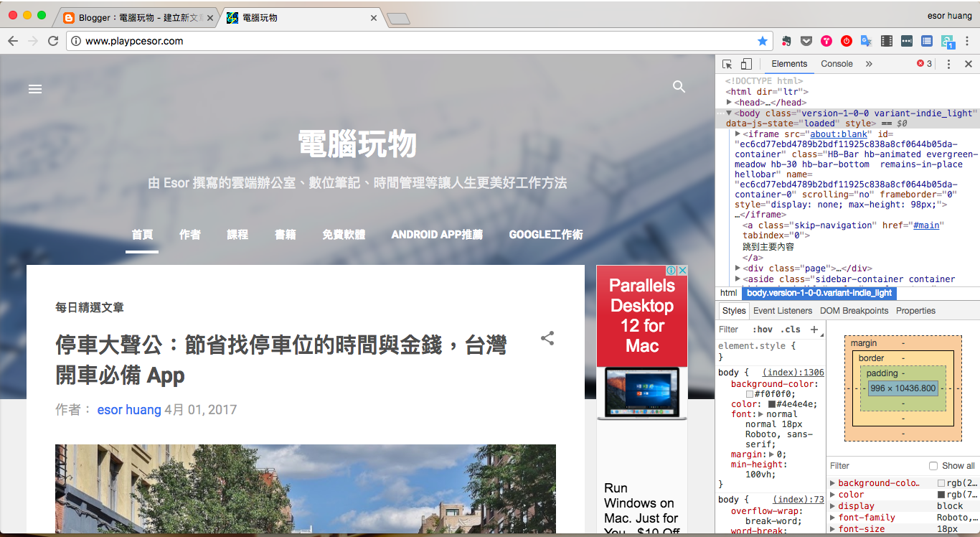Open a new browser tab
Screen dimensions: 980x537
pyautogui.click(x=398, y=19)
